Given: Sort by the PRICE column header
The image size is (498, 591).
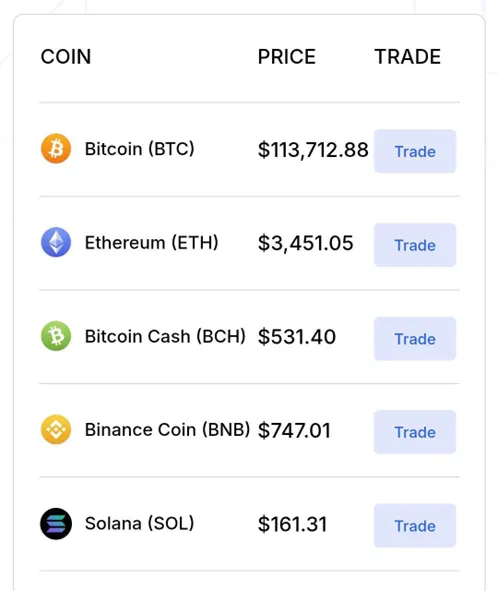Looking at the screenshot, I should tap(287, 57).
